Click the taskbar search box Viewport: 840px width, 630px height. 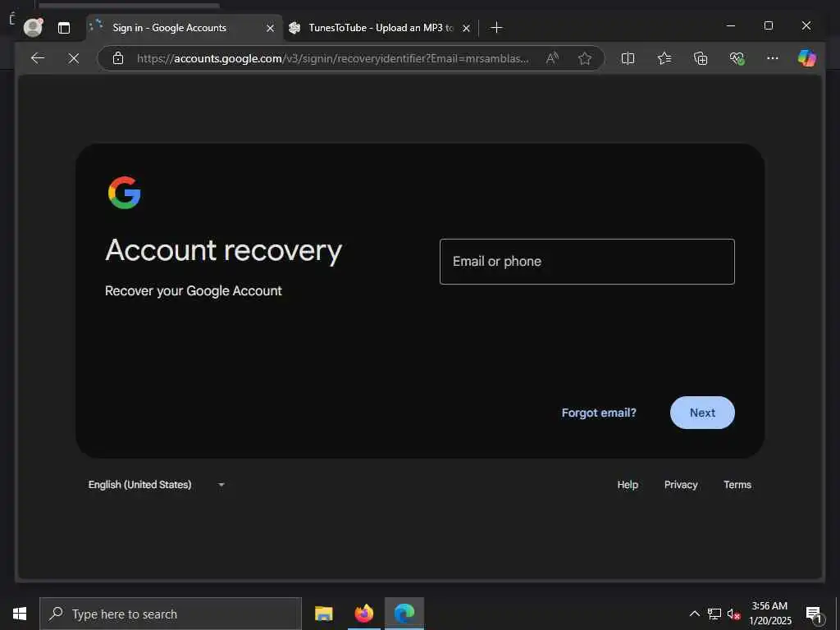(171, 614)
